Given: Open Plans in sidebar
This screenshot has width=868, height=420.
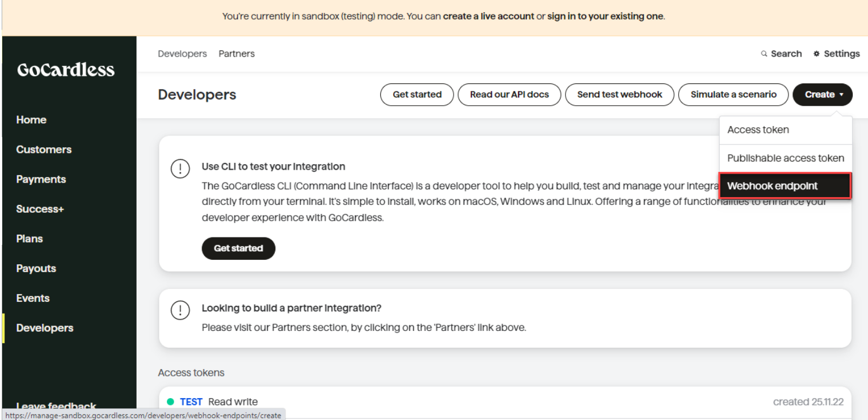Looking at the screenshot, I should pyautogui.click(x=29, y=239).
